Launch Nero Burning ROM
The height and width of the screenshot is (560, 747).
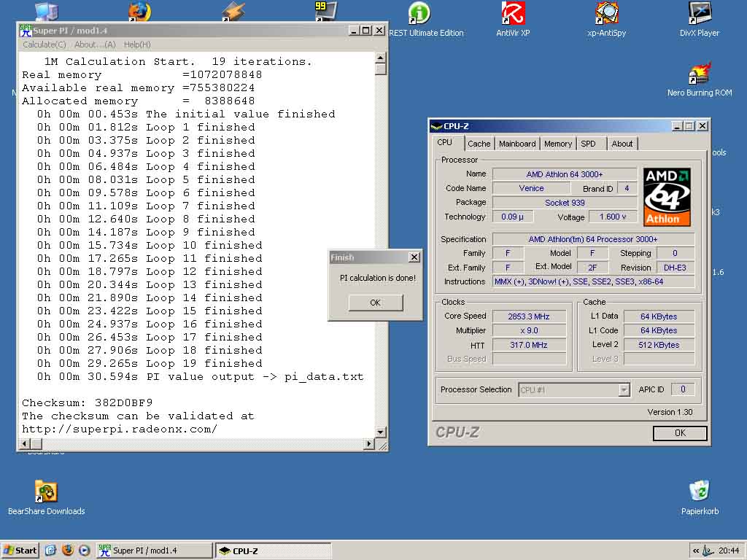point(700,74)
